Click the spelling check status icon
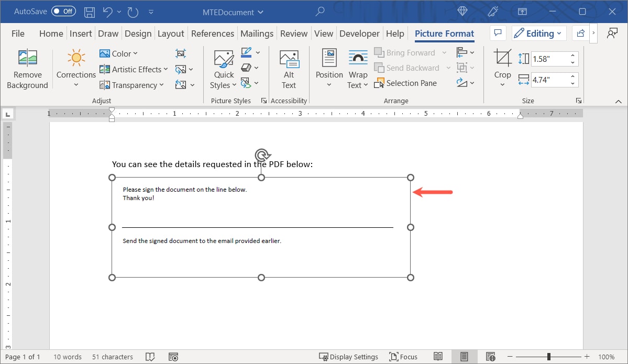Viewport: 628px width, 364px height. (150, 357)
